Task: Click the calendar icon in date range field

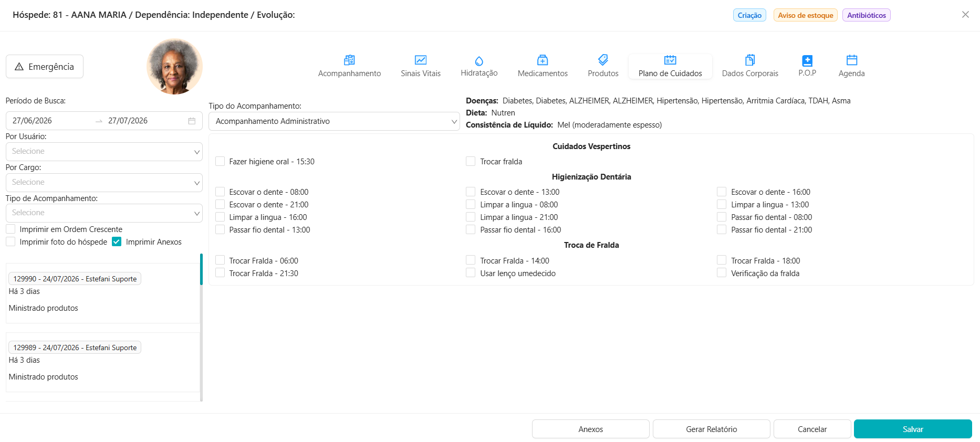Action: pos(192,121)
